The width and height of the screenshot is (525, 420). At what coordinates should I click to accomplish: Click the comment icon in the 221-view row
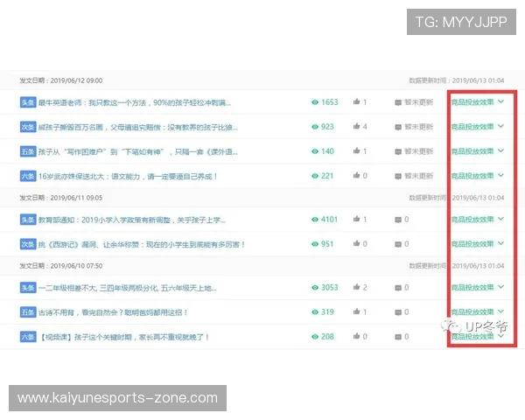(398, 177)
